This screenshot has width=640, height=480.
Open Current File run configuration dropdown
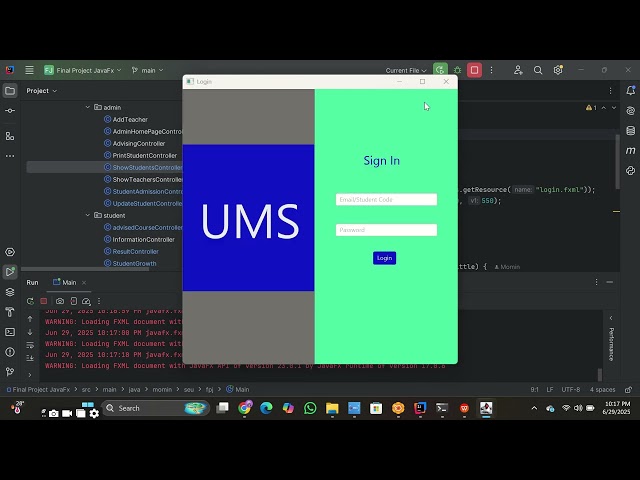coord(406,71)
